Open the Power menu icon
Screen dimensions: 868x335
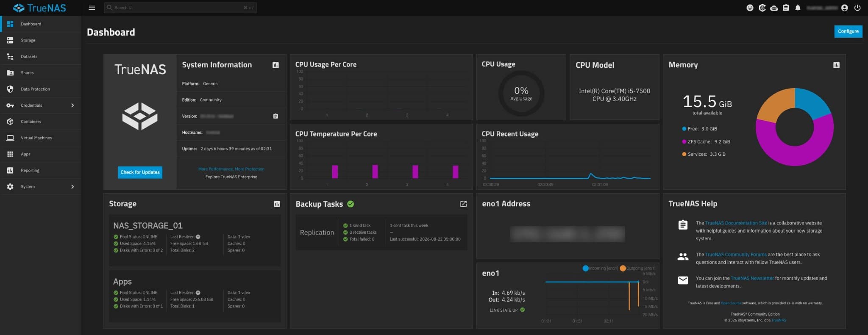click(857, 8)
